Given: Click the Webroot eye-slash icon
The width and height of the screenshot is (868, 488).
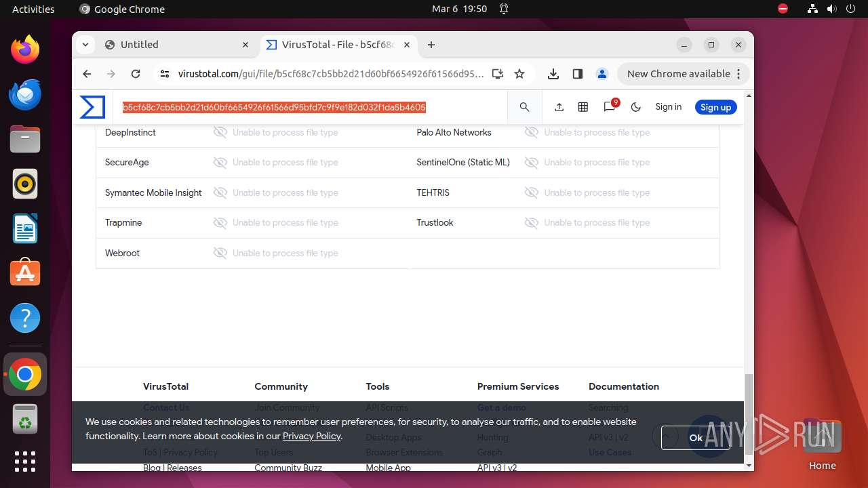Looking at the screenshot, I should click(220, 253).
